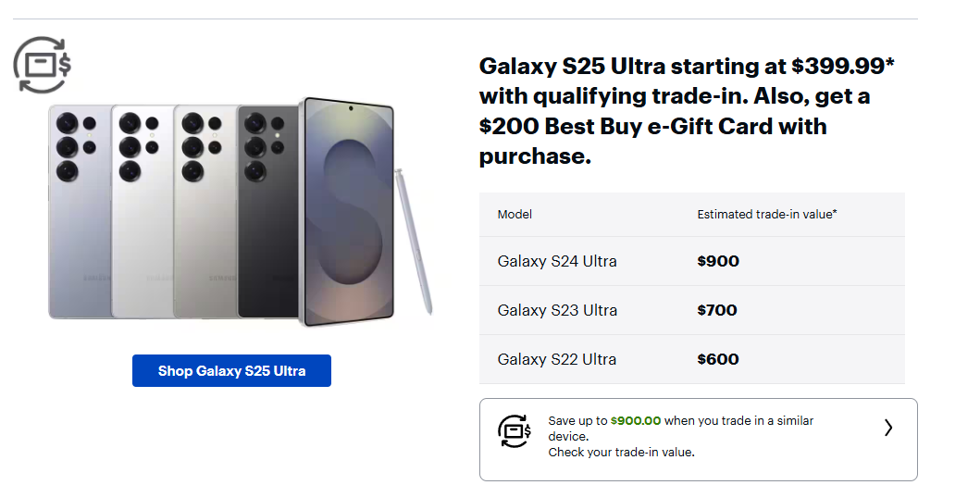Click the green $900.00 savings amount
The width and height of the screenshot is (980, 485).
pyautogui.click(x=636, y=420)
